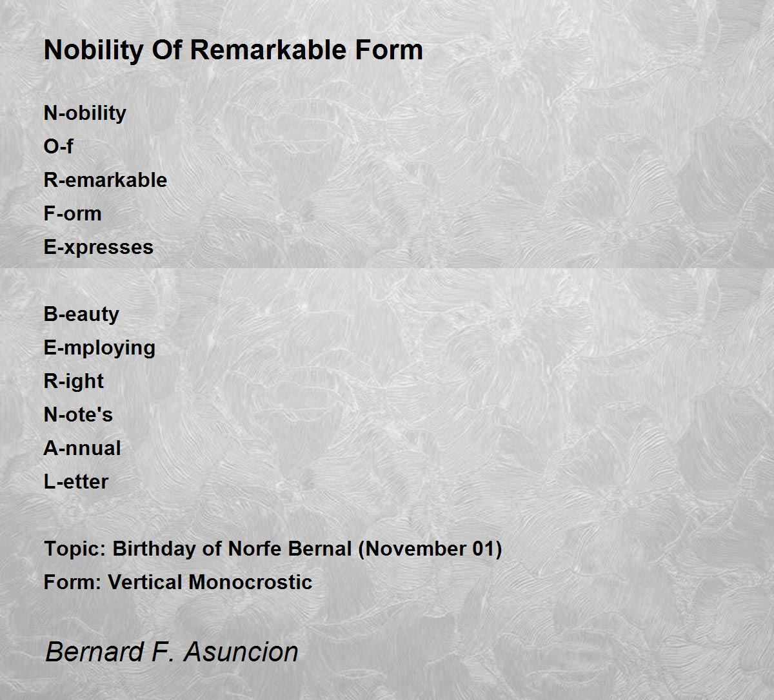Viewport: 774px width, 700px height.
Task: Click the author name Bernard F. Asuncion
Action: pyautogui.click(x=172, y=652)
